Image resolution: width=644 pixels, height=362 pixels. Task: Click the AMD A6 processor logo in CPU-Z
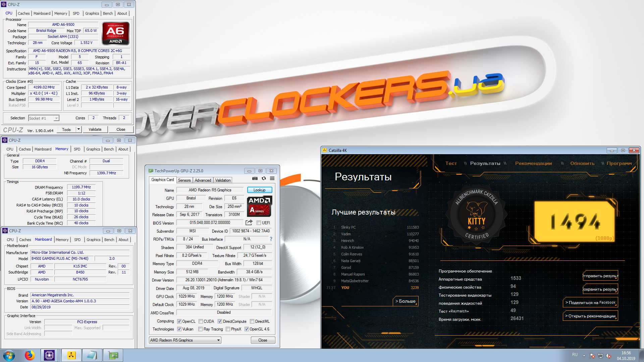[115, 34]
